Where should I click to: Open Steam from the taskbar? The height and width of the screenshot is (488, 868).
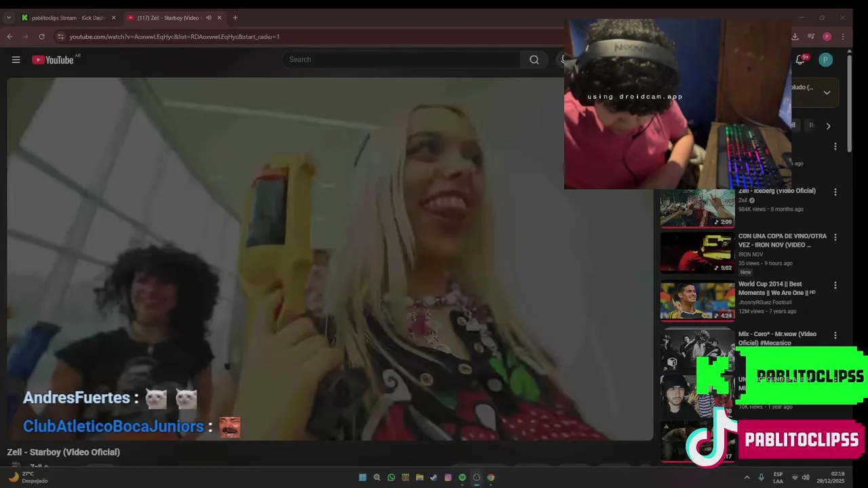(434, 477)
